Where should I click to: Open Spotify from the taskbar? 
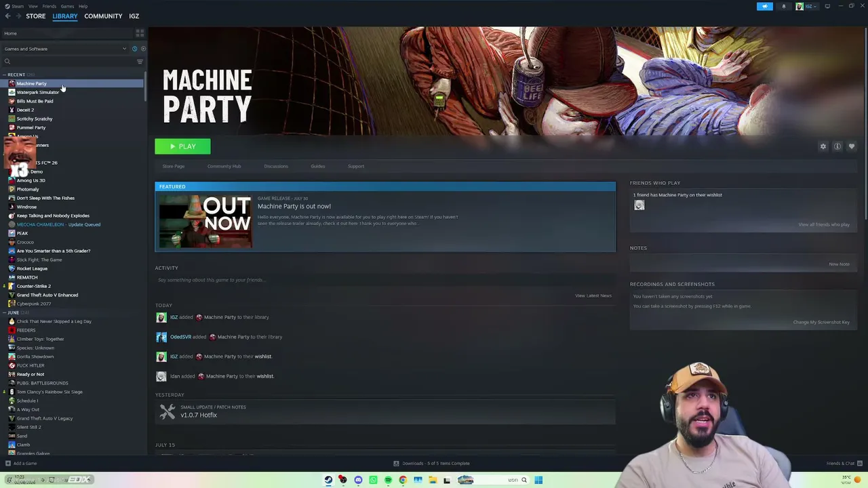pyautogui.click(x=388, y=480)
